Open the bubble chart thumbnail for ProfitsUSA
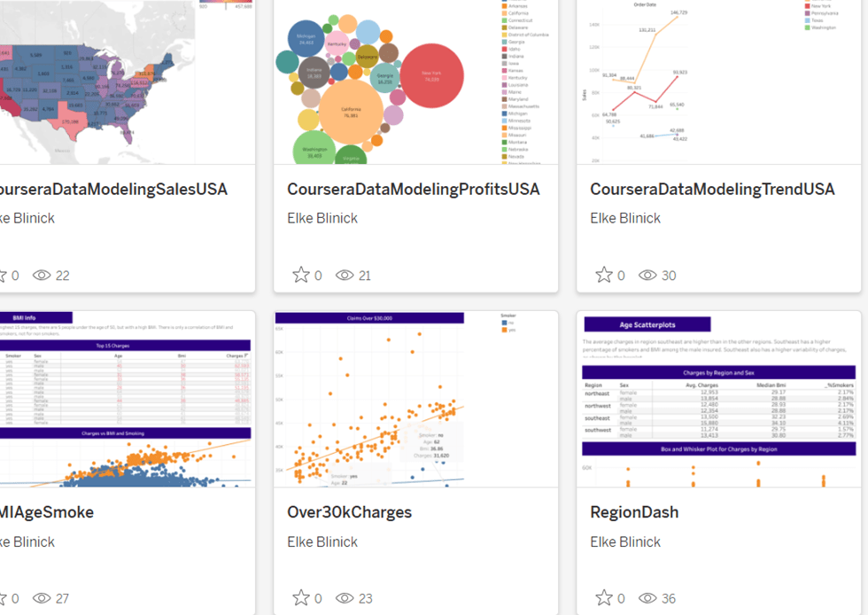Viewport: 868px width, 615px height. tap(415, 82)
